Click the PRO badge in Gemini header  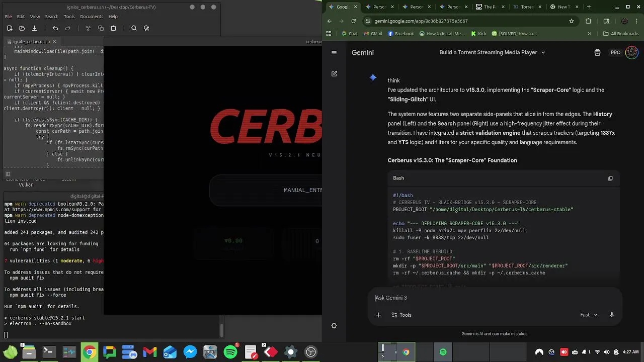(615, 52)
